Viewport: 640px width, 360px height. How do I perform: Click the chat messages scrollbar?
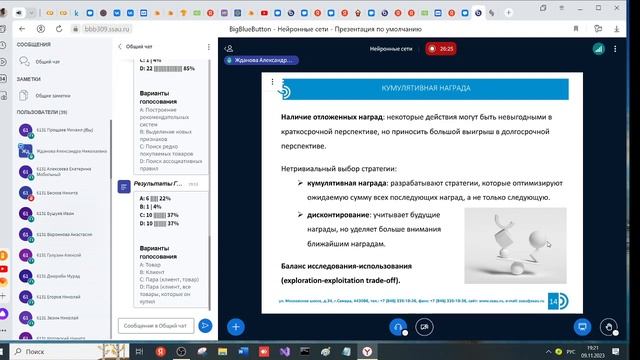click(x=209, y=273)
